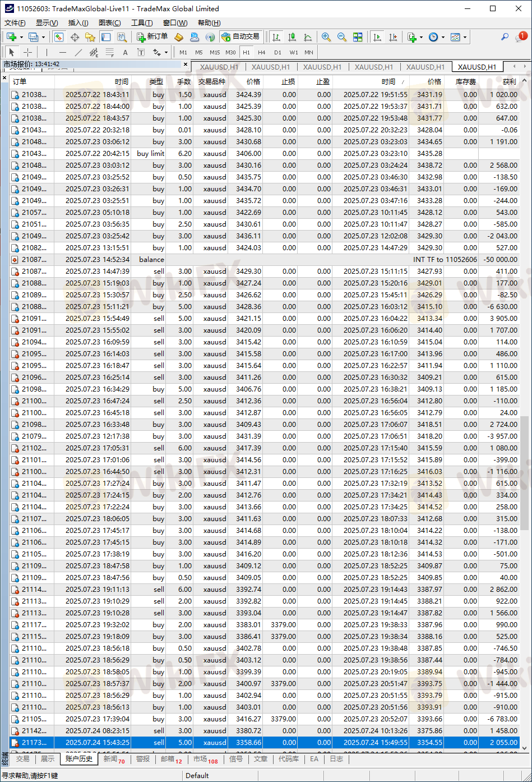Select the horizontal line tool
The height and width of the screenshot is (782, 532).
coord(62,52)
